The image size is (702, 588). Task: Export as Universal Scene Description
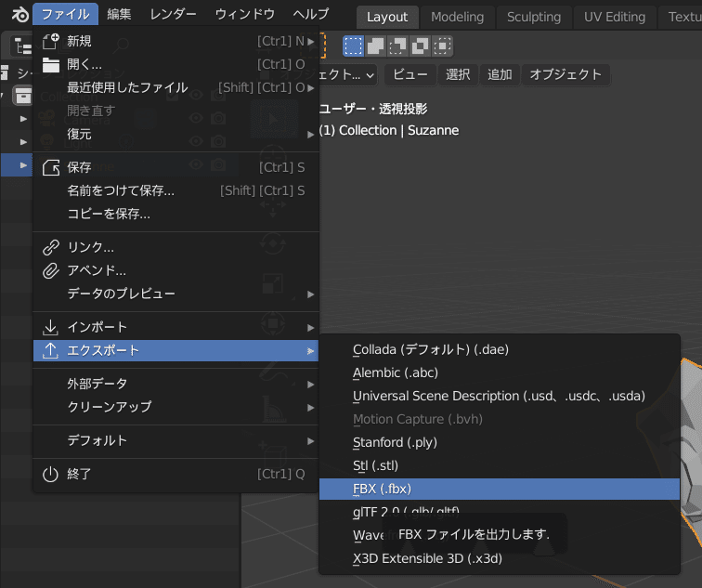tap(500, 396)
